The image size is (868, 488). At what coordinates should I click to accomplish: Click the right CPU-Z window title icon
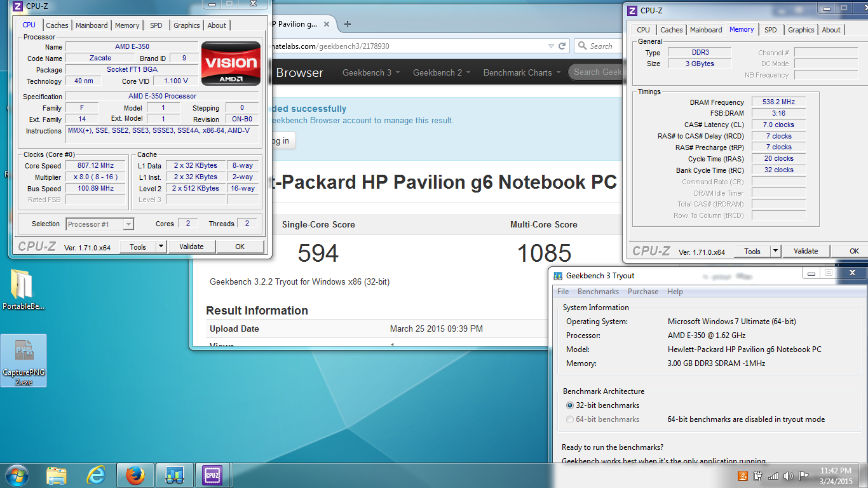point(632,10)
